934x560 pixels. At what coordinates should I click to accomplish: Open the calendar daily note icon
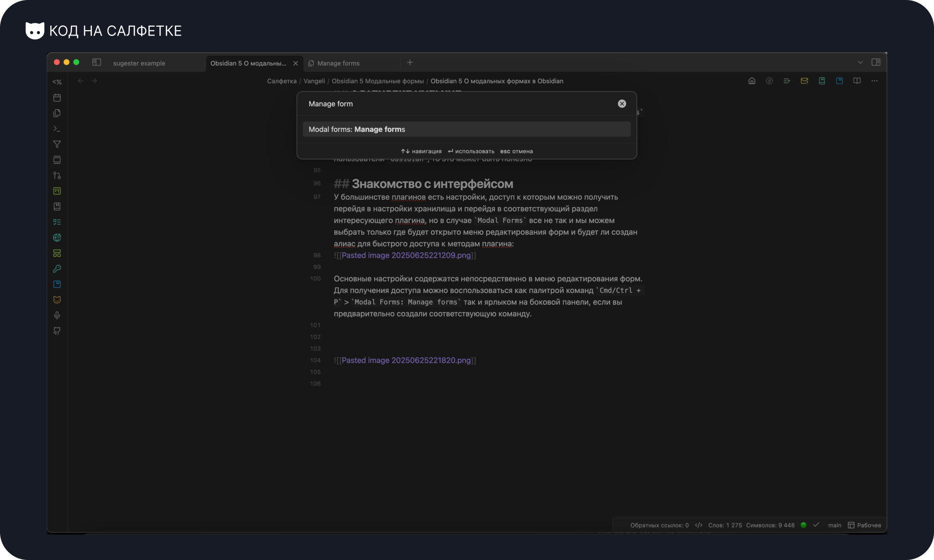coord(57,98)
